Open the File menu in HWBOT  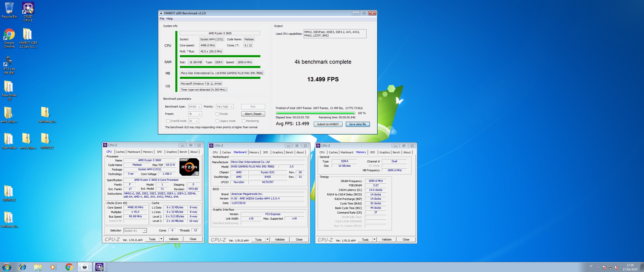point(162,19)
